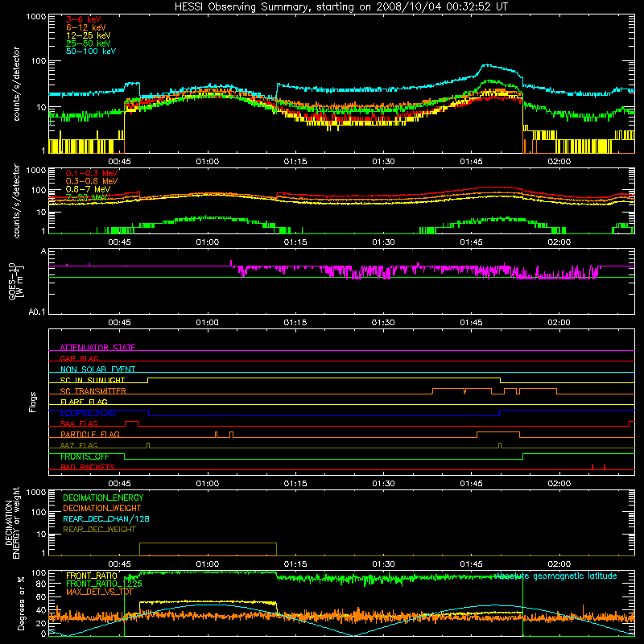
Task: Click the 0.1-0.3 MeV legend label
Action: pos(92,173)
